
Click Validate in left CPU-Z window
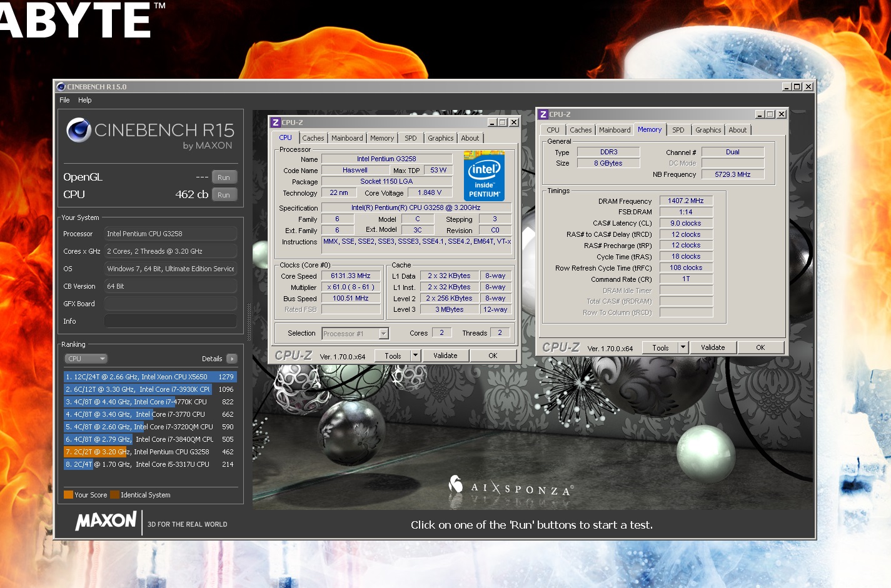coord(445,356)
